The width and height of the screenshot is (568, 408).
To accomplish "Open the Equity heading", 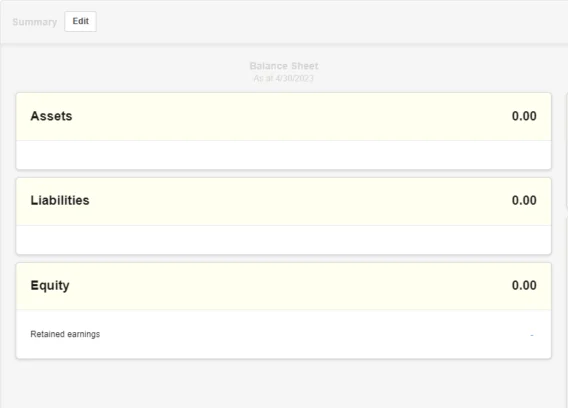I will pos(50,286).
